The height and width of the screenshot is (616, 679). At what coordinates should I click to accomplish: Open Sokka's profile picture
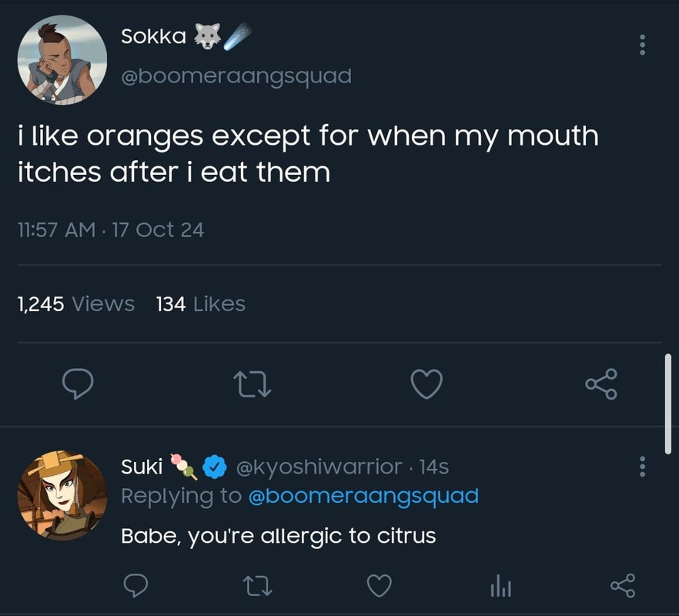(x=62, y=59)
